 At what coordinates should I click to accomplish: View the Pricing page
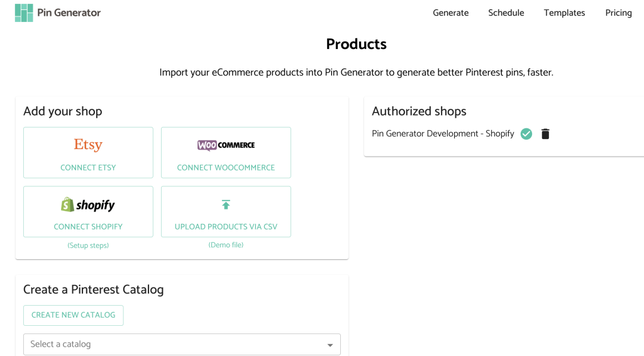coord(619,13)
